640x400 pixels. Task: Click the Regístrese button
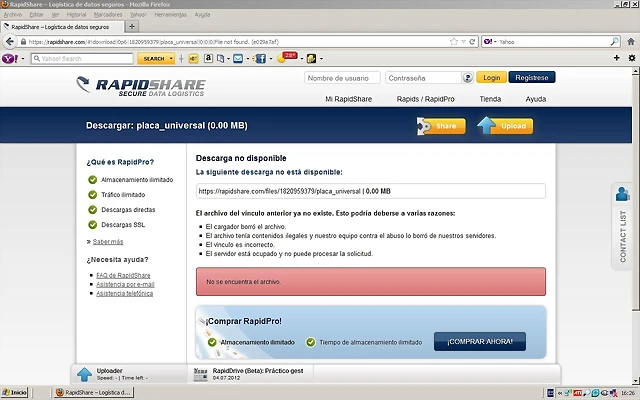(x=531, y=78)
